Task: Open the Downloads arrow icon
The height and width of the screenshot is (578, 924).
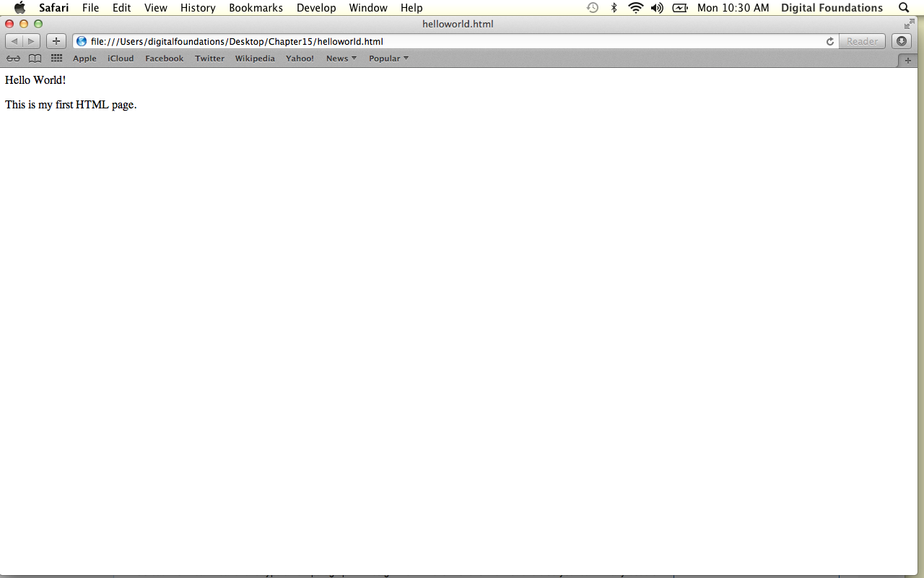Action: click(x=902, y=41)
